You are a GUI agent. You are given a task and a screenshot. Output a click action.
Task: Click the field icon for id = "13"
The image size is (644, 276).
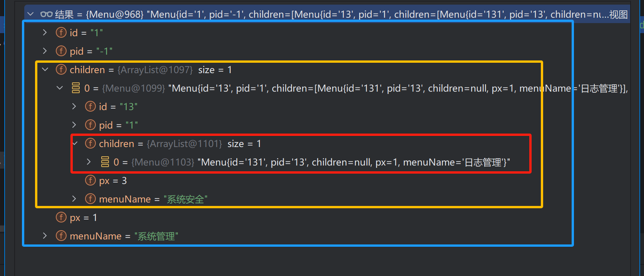90,107
